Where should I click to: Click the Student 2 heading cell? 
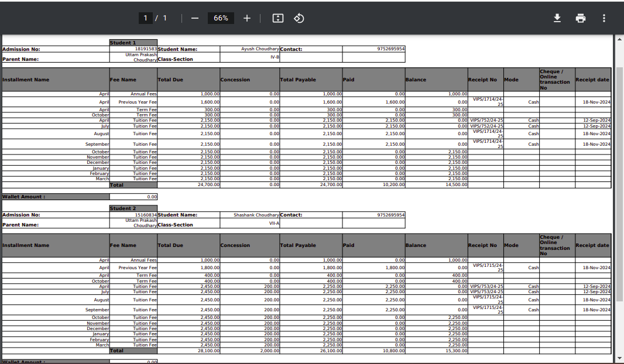coord(133,208)
